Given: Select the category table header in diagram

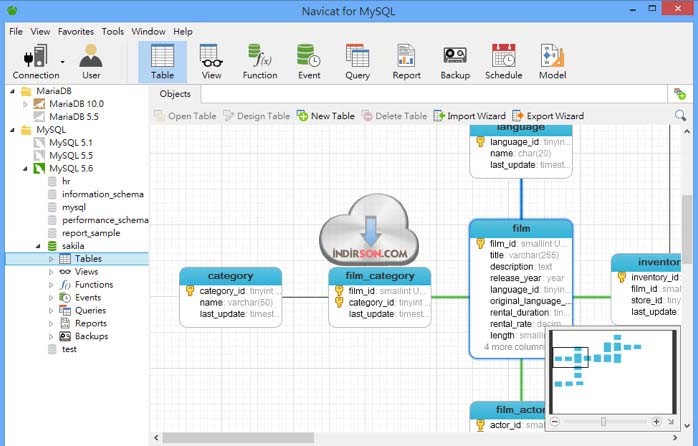Looking at the screenshot, I should [231, 276].
